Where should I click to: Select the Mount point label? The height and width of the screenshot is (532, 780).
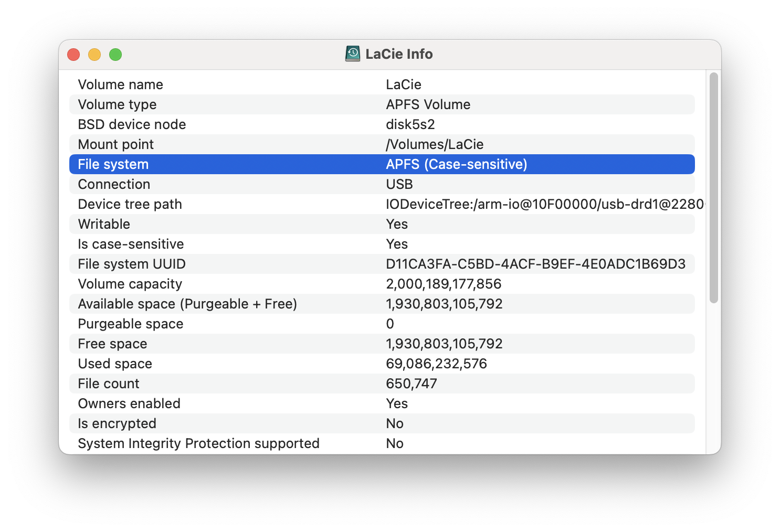pos(116,144)
